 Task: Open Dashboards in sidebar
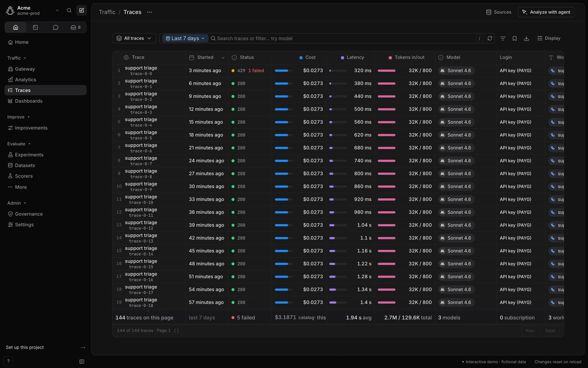coord(45,101)
